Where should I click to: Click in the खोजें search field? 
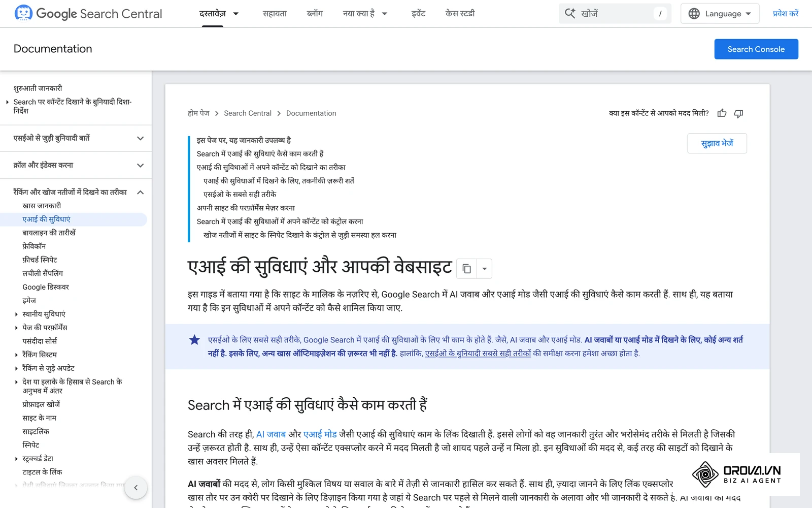click(x=615, y=14)
